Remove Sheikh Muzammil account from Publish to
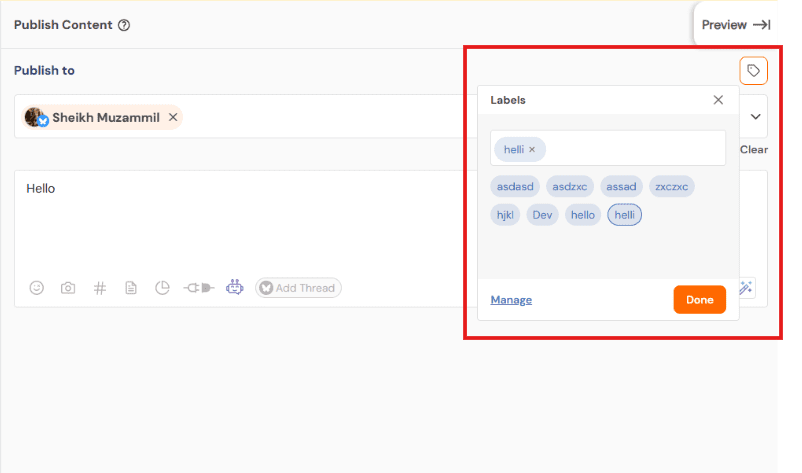 point(173,117)
